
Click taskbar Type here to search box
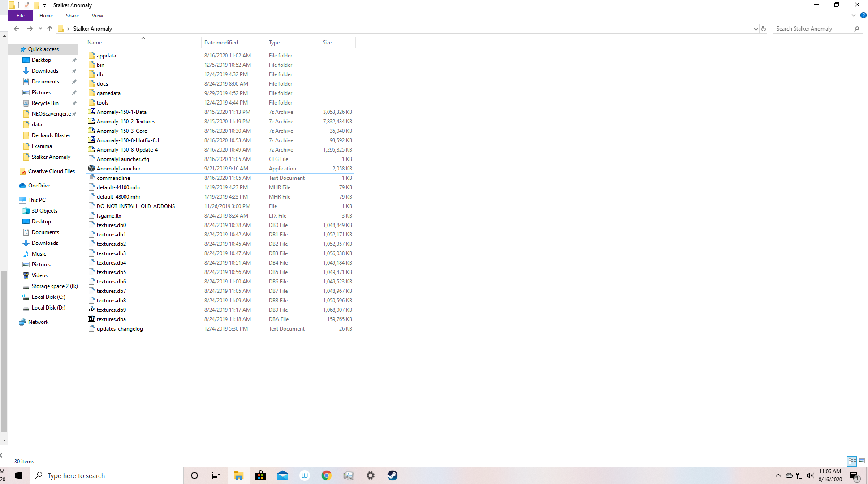point(107,475)
